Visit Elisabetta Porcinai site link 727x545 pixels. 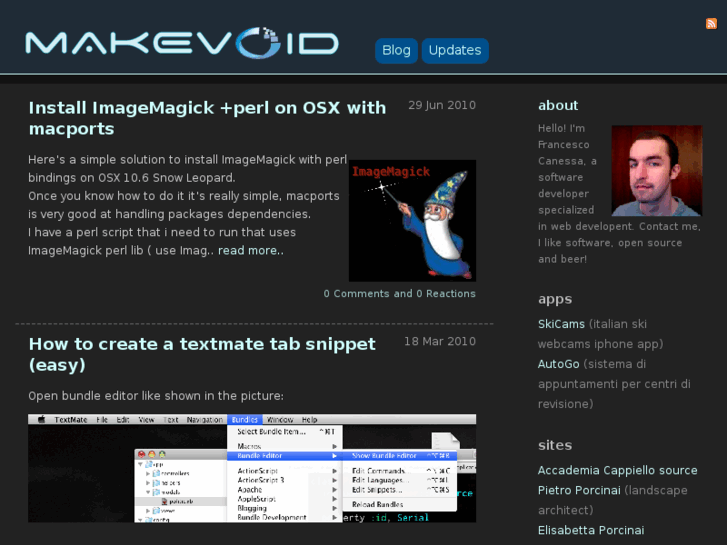point(591,530)
